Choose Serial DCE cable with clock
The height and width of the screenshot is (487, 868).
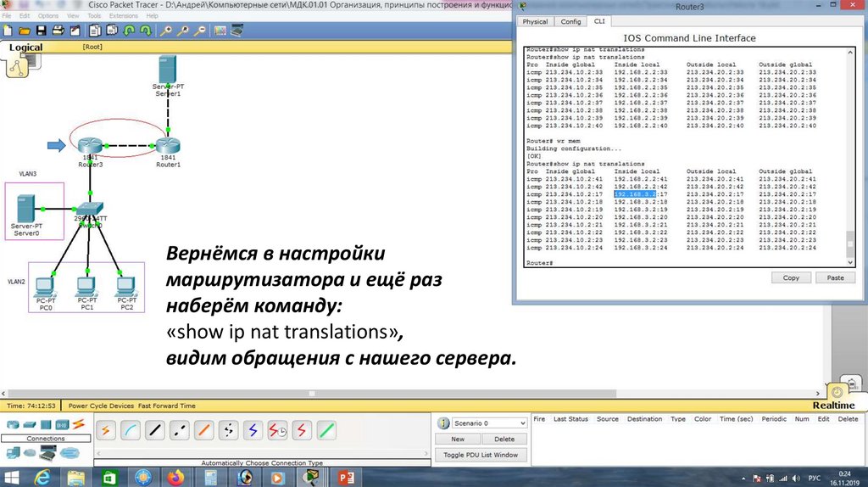(277, 430)
